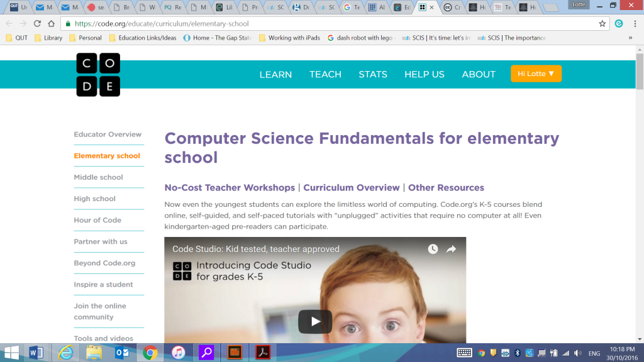Open Join the online community link

(x=100, y=312)
